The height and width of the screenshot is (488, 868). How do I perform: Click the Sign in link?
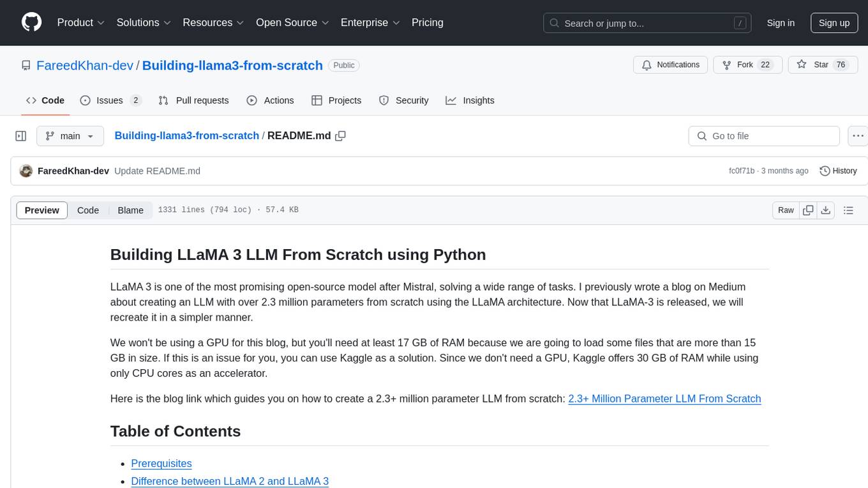(x=781, y=23)
